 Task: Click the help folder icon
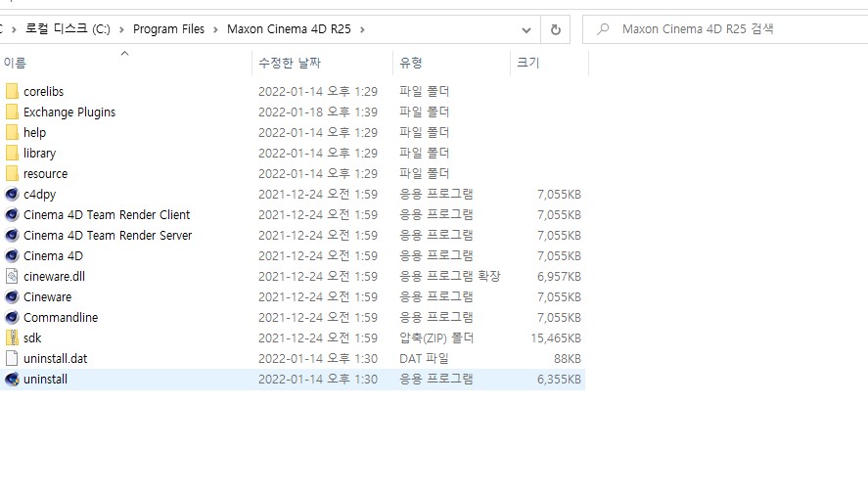(x=12, y=132)
